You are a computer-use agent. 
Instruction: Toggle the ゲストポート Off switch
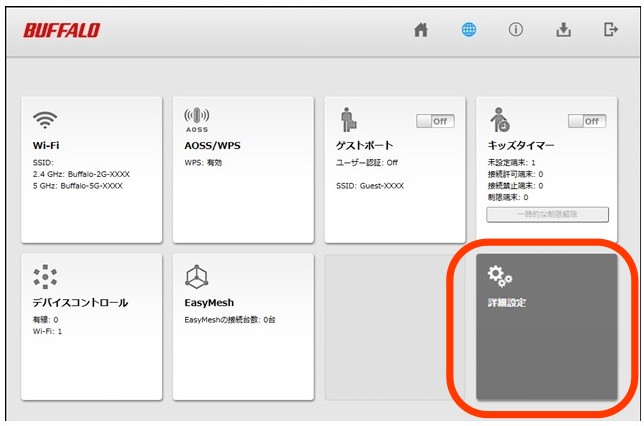(x=435, y=121)
